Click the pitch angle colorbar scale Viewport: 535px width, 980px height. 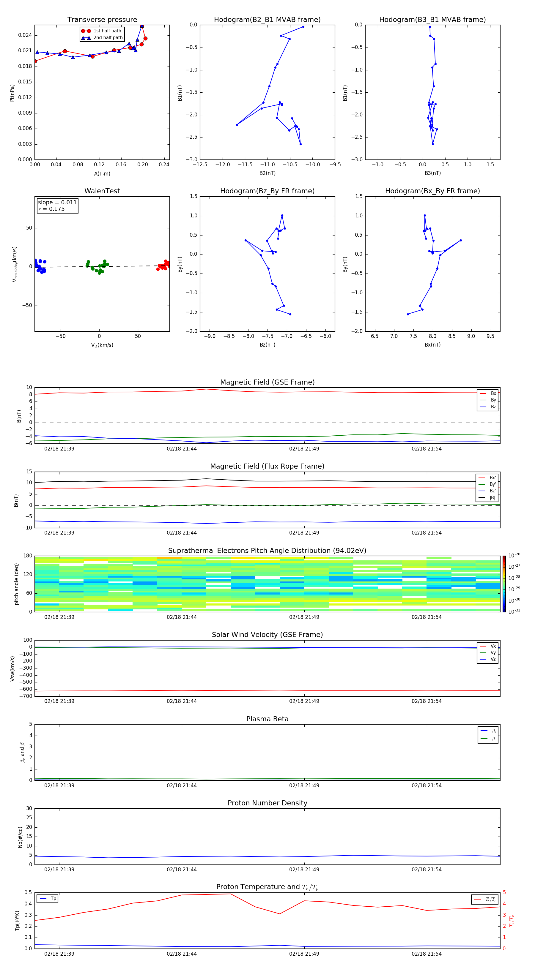pos(504,584)
